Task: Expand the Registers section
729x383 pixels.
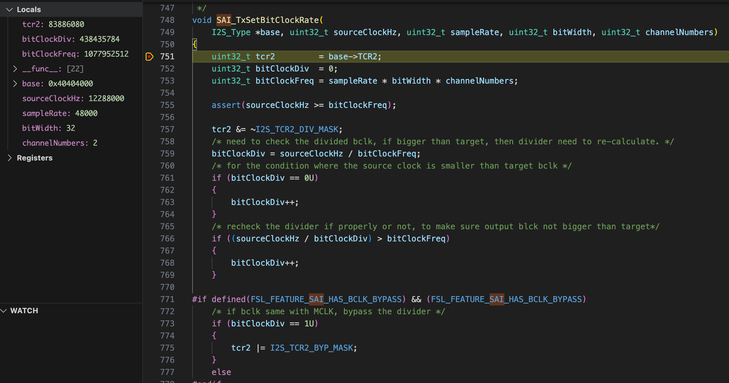Action: pyautogui.click(x=9, y=158)
